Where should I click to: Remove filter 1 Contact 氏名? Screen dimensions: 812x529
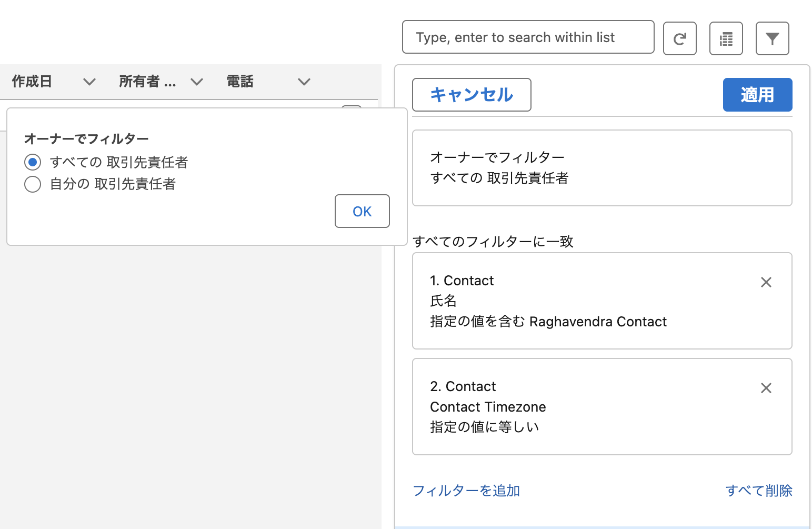(x=766, y=282)
